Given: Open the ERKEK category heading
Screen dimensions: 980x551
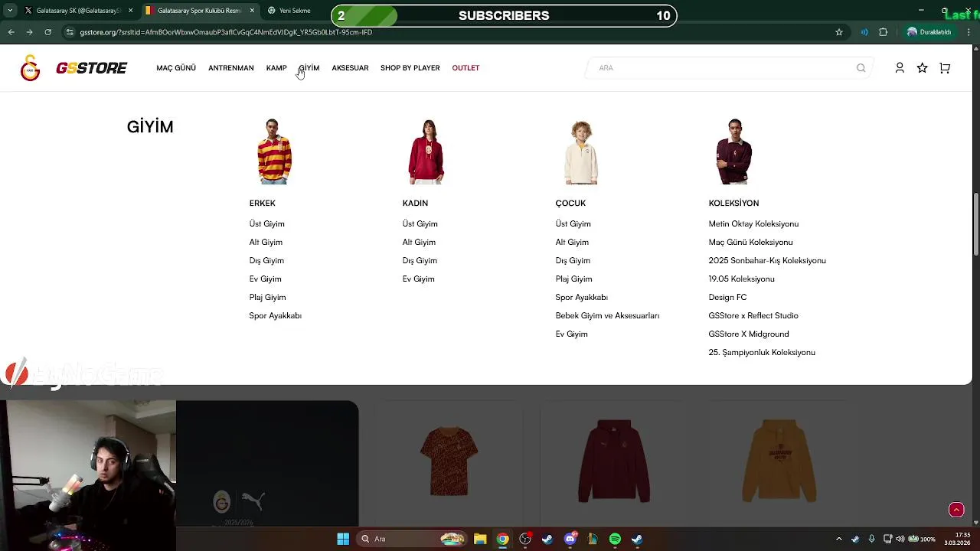Looking at the screenshot, I should pyautogui.click(x=262, y=203).
